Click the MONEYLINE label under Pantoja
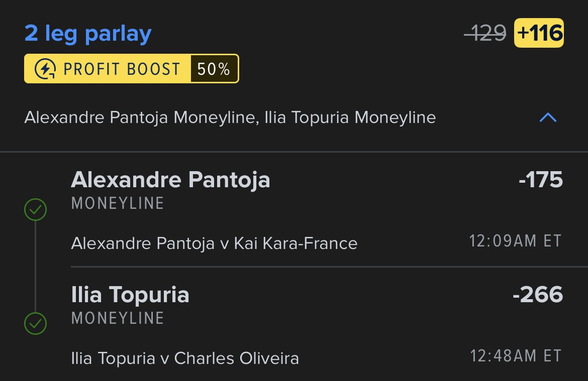 [118, 203]
